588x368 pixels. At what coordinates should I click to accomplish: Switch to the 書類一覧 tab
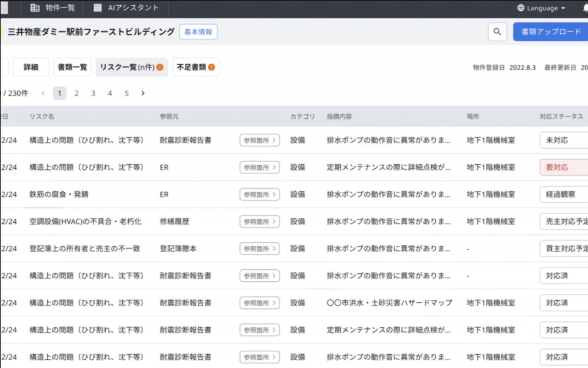click(72, 67)
